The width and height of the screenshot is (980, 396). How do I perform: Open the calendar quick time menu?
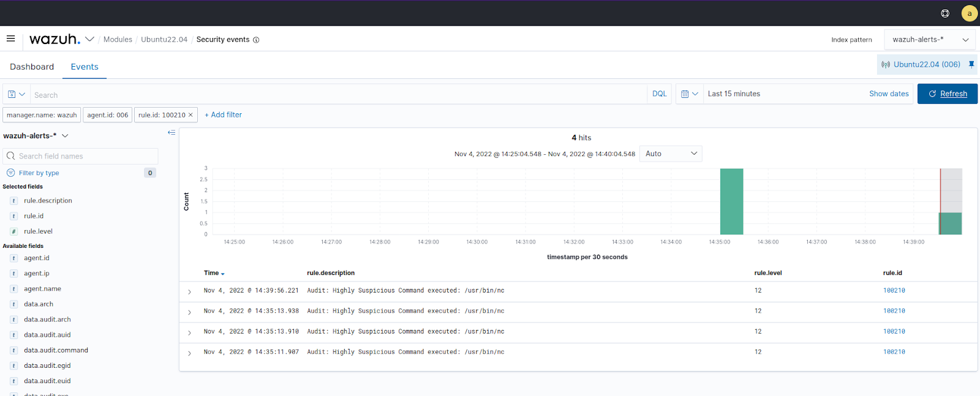[690, 94]
